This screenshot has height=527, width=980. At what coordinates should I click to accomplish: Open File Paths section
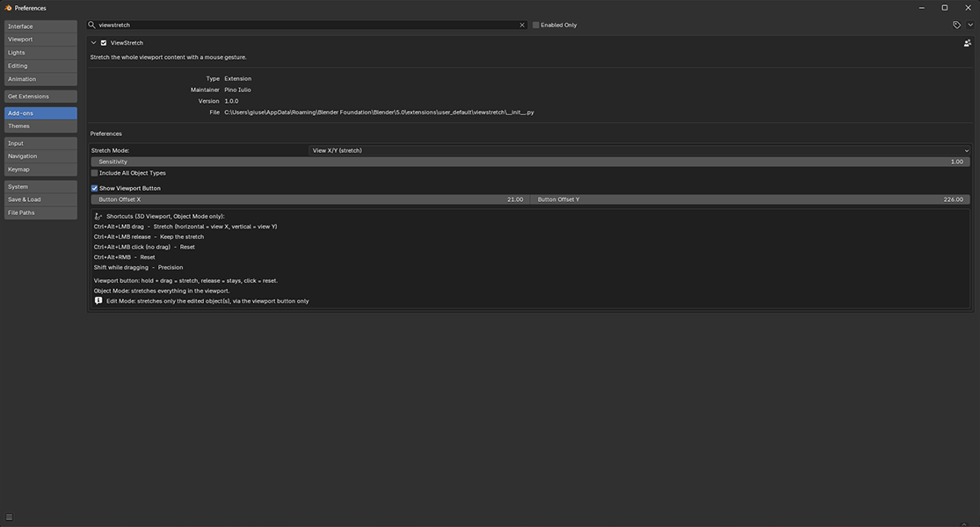click(x=40, y=213)
